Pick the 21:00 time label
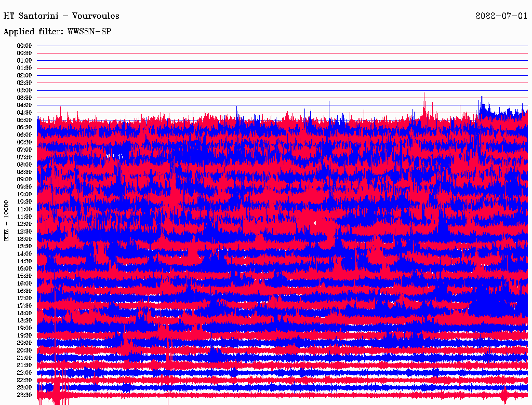 click(24, 358)
